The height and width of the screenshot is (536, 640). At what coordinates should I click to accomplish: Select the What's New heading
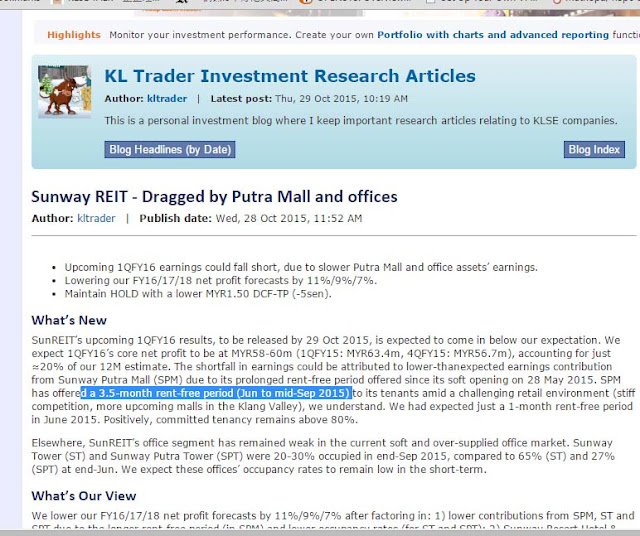pos(69,320)
